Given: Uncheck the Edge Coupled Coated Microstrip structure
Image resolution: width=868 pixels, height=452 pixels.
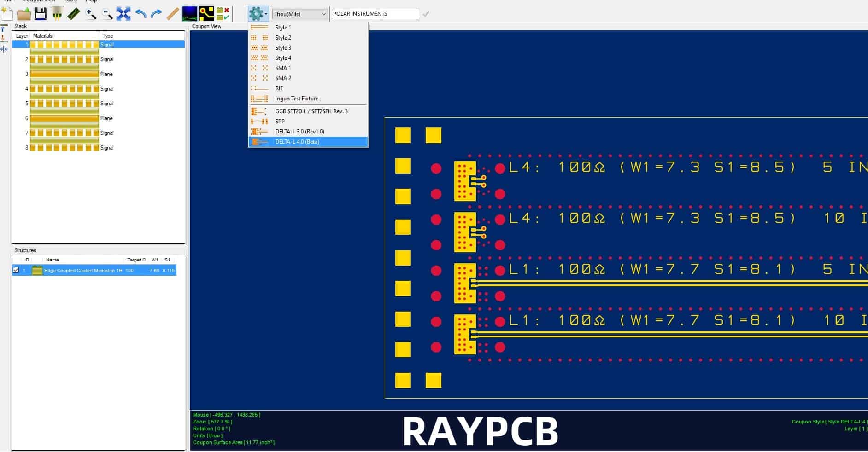Looking at the screenshot, I should click(17, 270).
